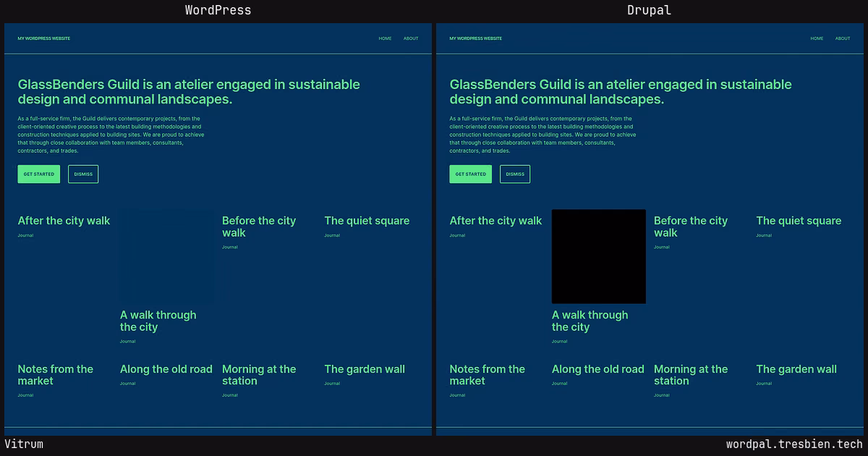Click intro paragraph in WordPress pane
The width and height of the screenshot is (868, 456).
click(111, 135)
